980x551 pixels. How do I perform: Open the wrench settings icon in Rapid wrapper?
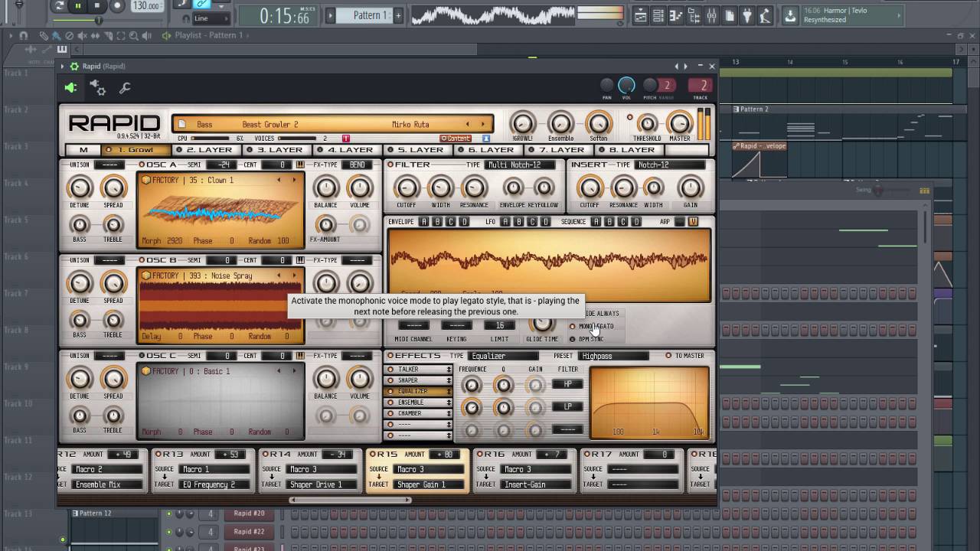124,89
